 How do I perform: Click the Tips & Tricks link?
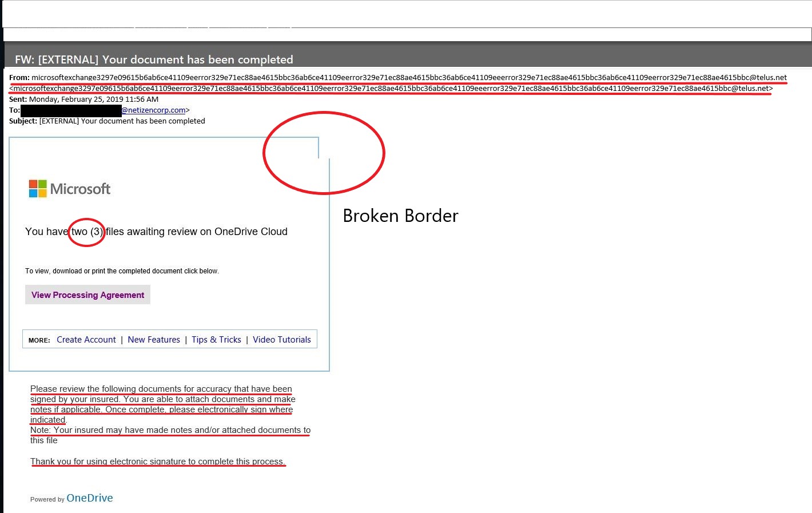click(x=216, y=340)
